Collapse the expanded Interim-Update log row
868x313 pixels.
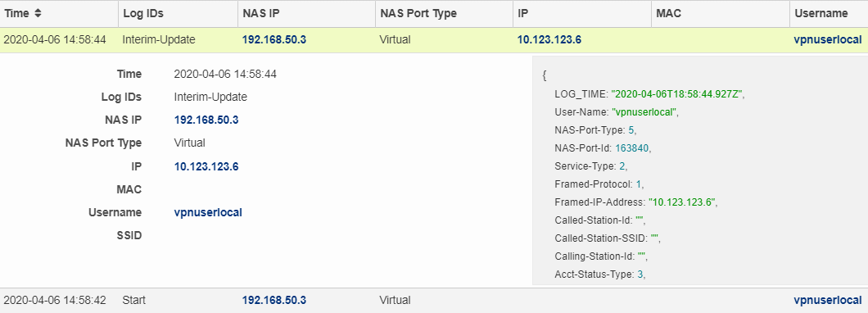click(434, 40)
